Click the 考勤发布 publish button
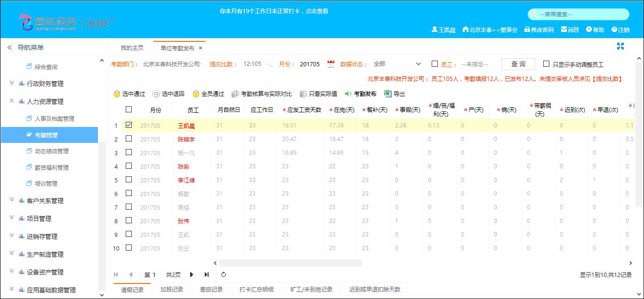 pyautogui.click(x=361, y=94)
